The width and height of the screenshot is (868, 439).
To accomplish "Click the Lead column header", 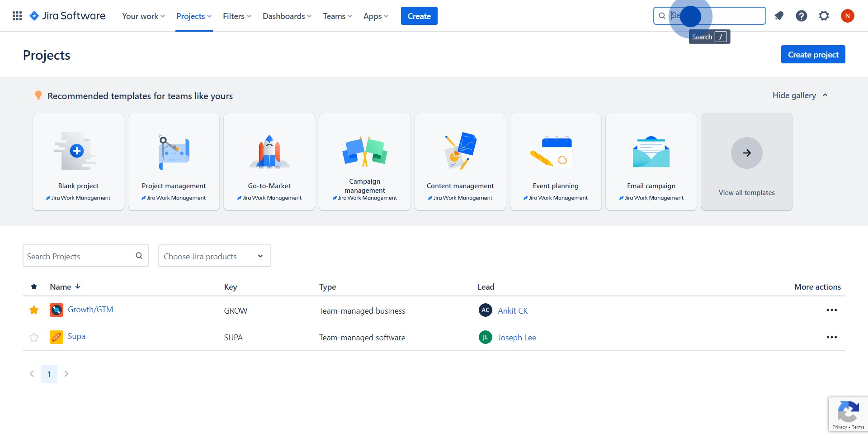I will coord(486,286).
